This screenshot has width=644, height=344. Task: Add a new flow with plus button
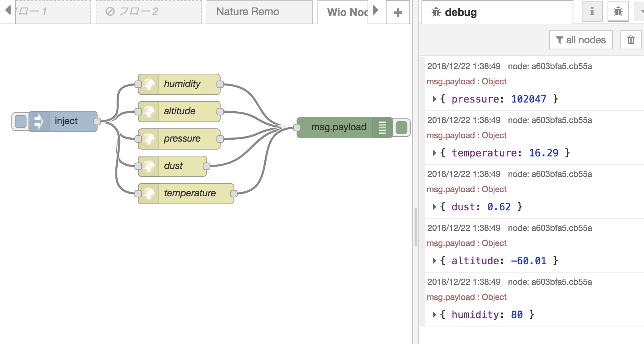click(x=397, y=12)
